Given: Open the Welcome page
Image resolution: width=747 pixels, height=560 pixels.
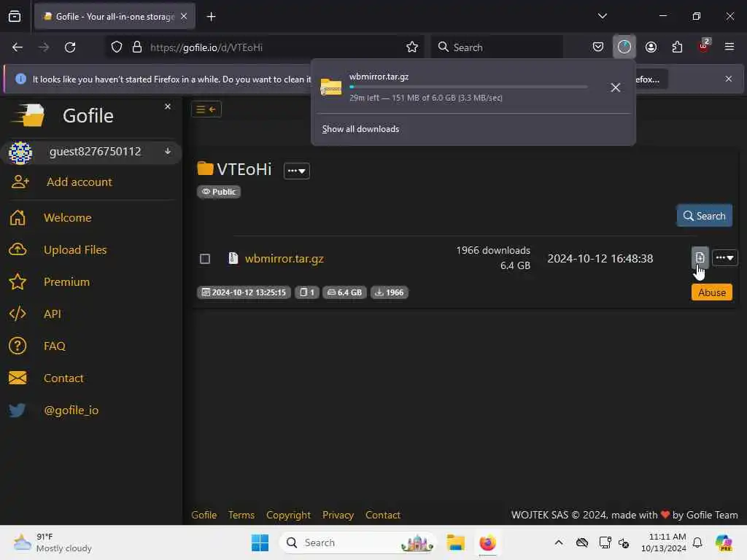Looking at the screenshot, I should pos(68,217).
